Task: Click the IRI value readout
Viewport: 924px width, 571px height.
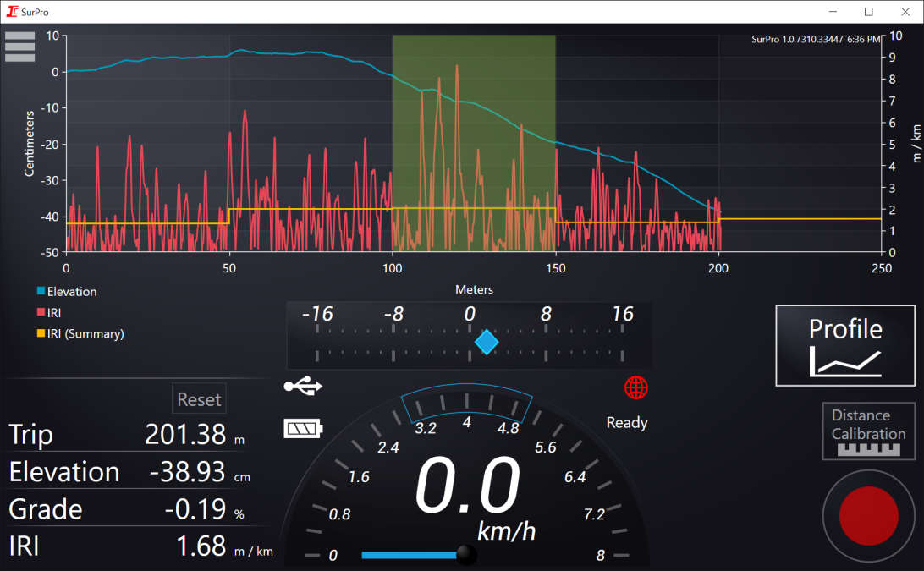Action: pos(201,546)
